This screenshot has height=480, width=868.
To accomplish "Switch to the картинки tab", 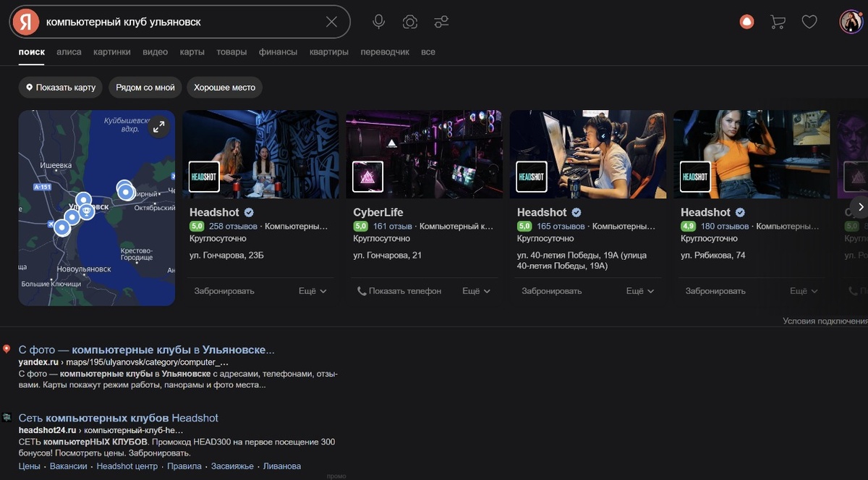I will tap(112, 52).
